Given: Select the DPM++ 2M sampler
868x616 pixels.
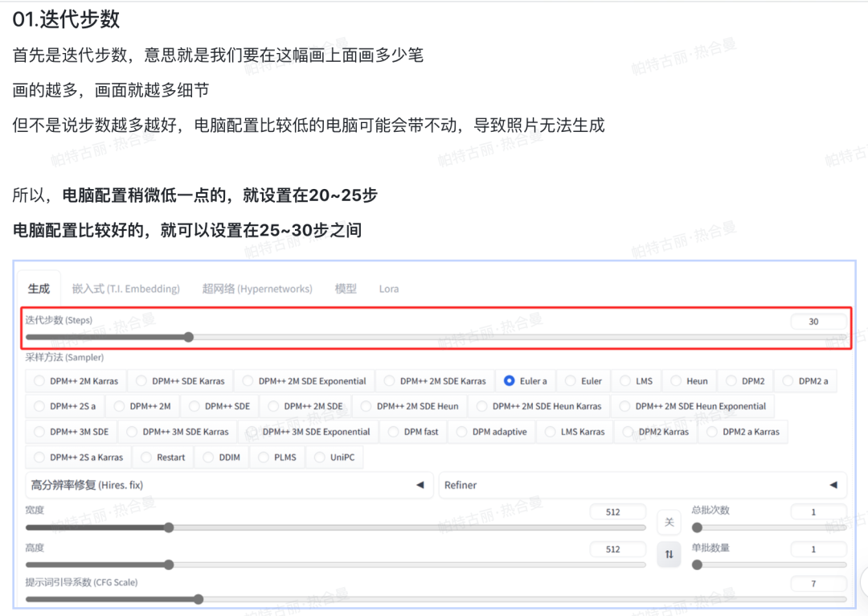Looking at the screenshot, I should [x=142, y=406].
